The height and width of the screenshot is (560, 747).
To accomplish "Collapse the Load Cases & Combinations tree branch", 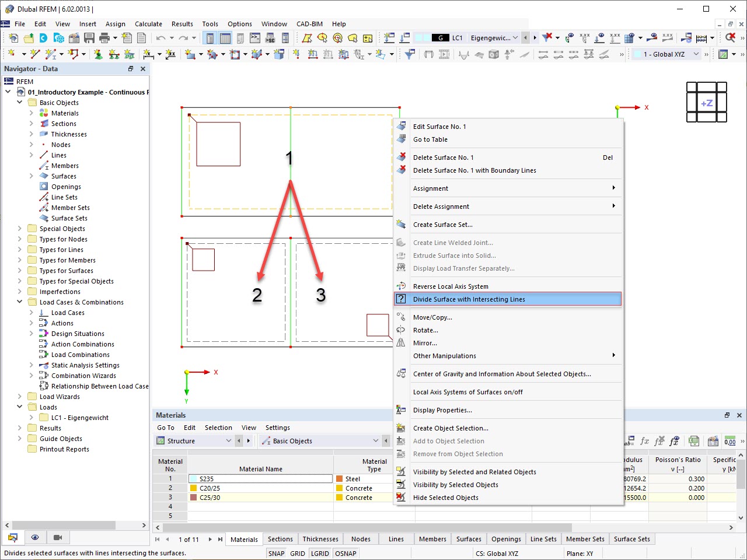I will point(19,302).
